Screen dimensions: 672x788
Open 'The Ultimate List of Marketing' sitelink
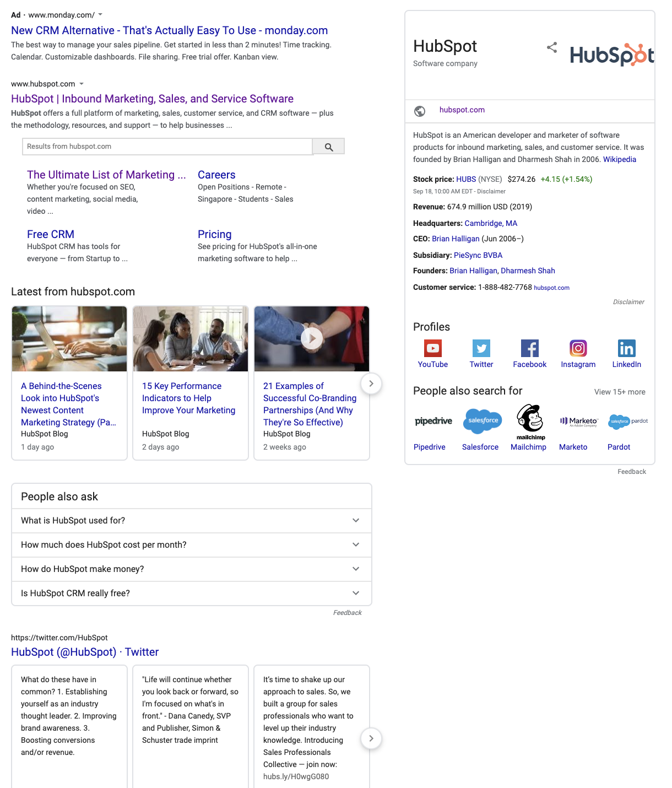click(x=106, y=175)
